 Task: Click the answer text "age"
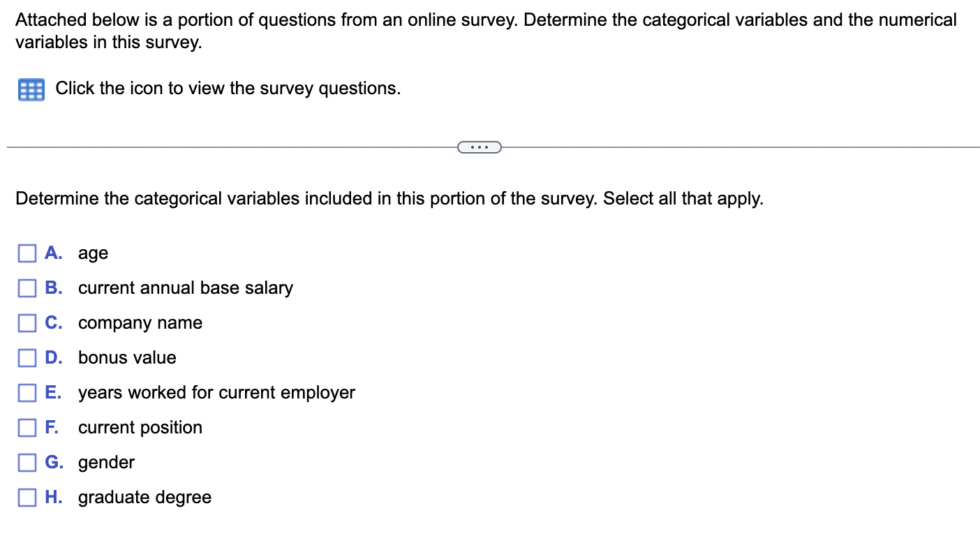coord(93,253)
